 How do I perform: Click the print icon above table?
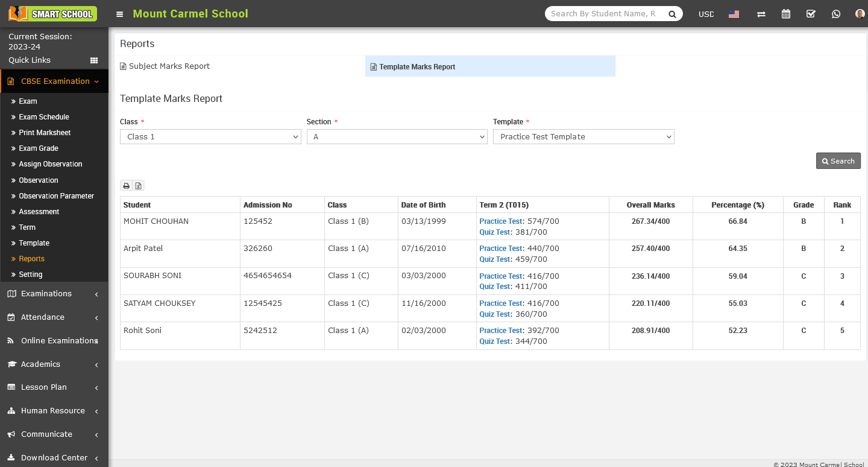click(127, 186)
